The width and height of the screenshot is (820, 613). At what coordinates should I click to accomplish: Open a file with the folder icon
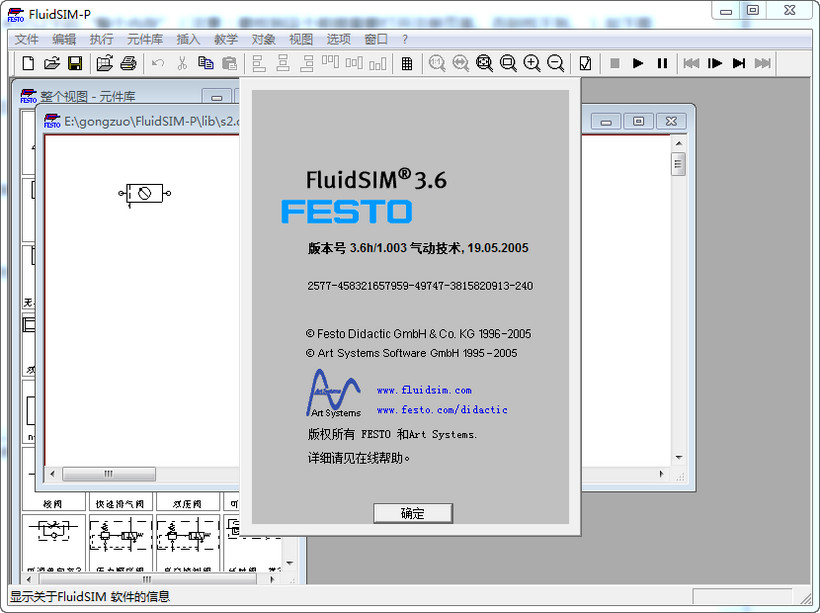(52, 64)
